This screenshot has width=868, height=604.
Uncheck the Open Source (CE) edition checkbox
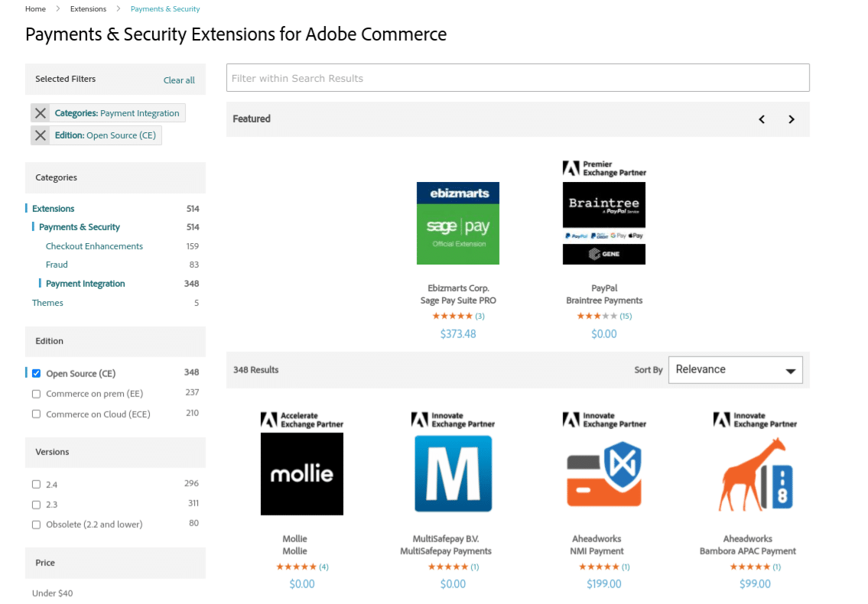pos(36,374)
